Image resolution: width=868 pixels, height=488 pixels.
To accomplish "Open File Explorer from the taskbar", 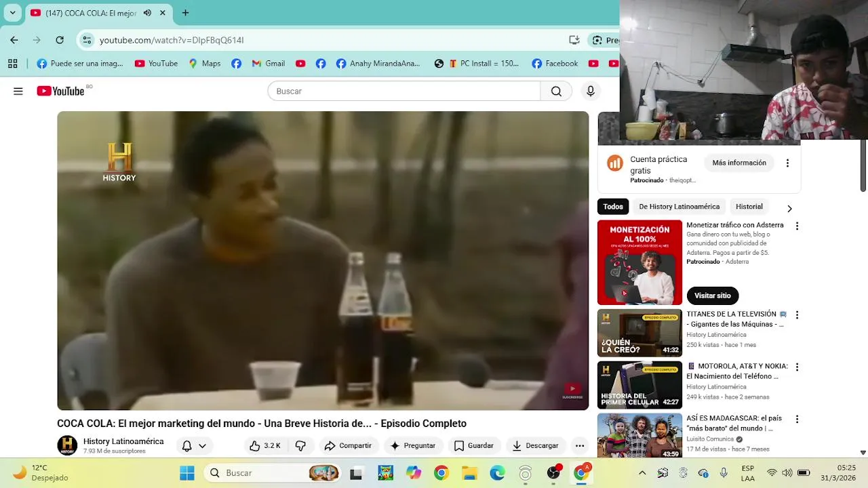I will [x=469, y=473].
